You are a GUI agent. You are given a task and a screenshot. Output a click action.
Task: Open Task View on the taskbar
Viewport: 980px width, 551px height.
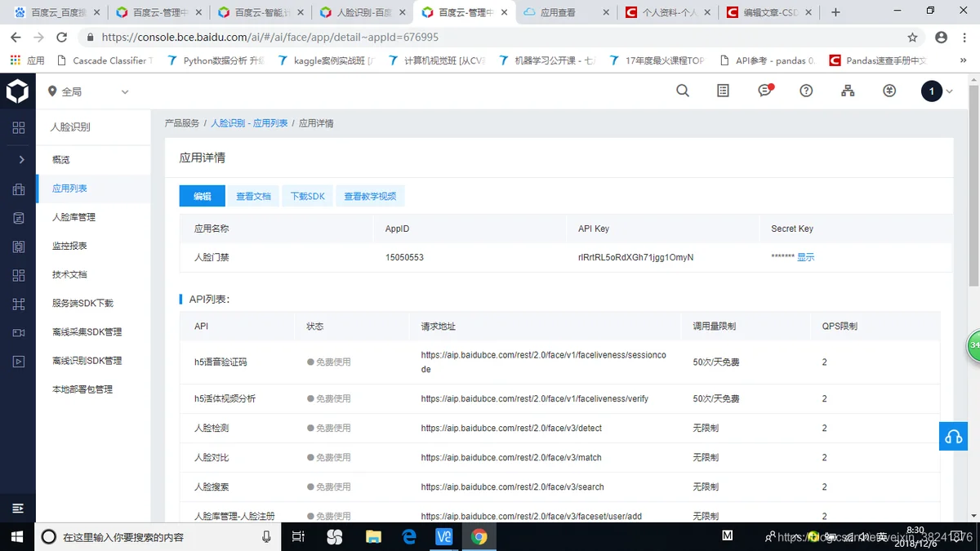tap(298, 536)
